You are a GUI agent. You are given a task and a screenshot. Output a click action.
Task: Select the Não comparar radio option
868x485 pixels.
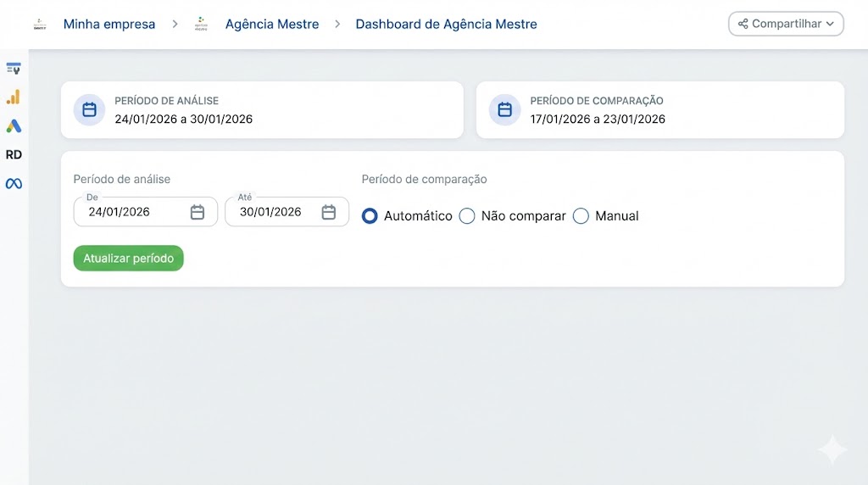click(x=467, y=216)
